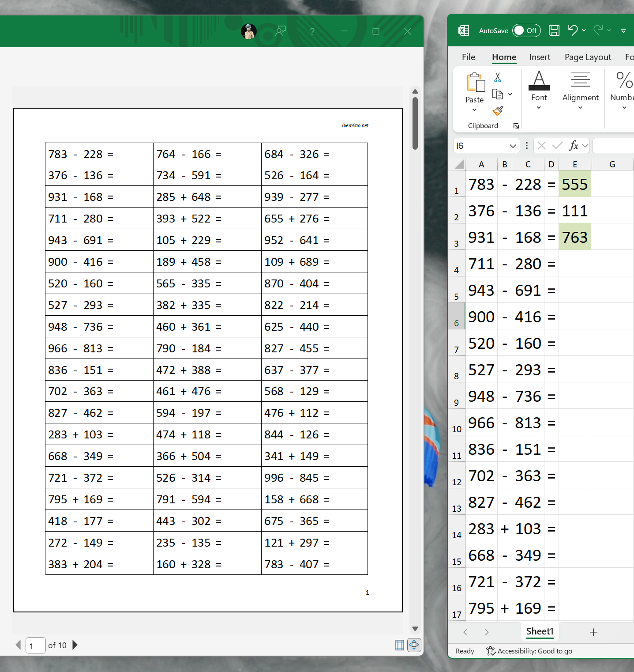
Task: Click the Insert Function fx icon
Action: click(x=574, y=146)
